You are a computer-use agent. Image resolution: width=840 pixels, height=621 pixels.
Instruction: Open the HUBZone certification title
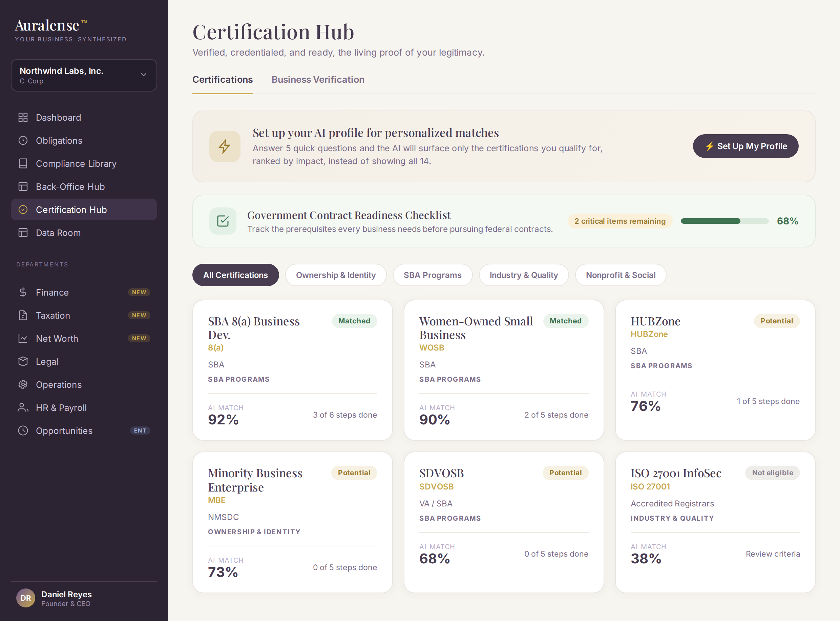655,321
